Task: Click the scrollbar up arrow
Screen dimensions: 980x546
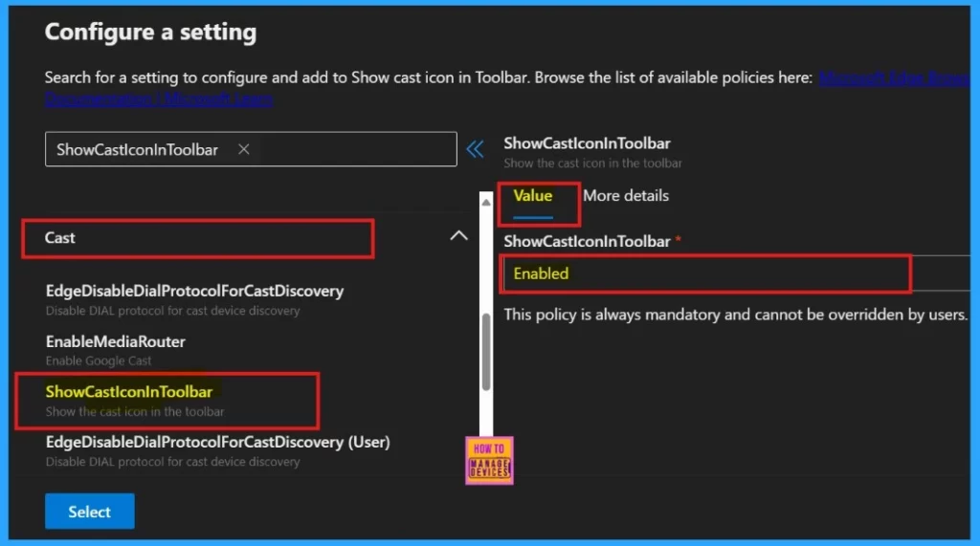Action: (x=485, y=202)
